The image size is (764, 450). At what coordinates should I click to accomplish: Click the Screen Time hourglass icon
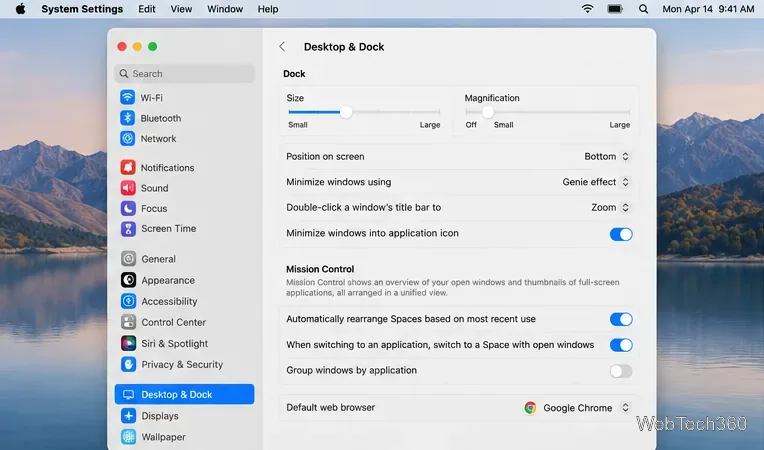point(128,228)
